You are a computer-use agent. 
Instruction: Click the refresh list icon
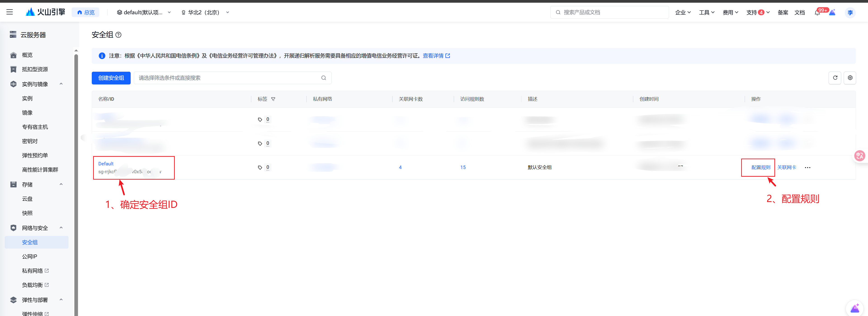tap(835, 78)
